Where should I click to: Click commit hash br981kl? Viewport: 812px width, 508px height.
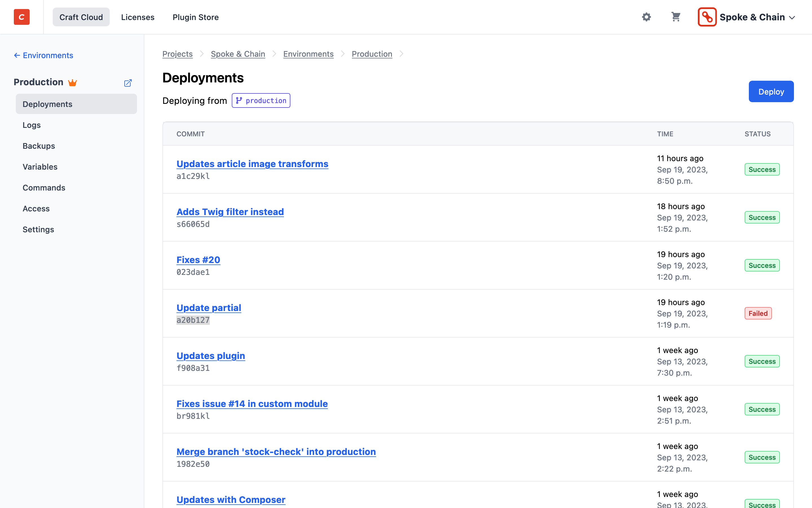(193, 416)
